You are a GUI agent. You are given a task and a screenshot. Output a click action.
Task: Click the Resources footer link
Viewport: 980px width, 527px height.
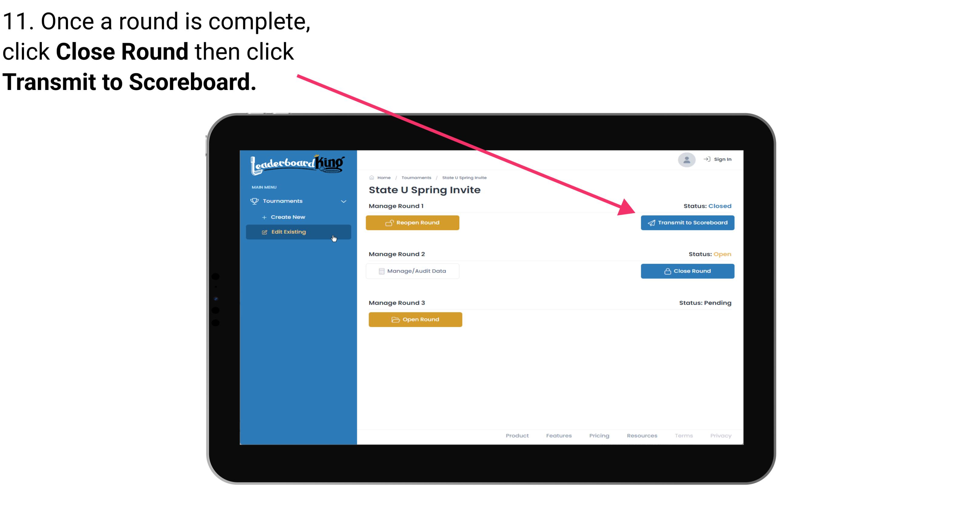[x=642, y=436]
